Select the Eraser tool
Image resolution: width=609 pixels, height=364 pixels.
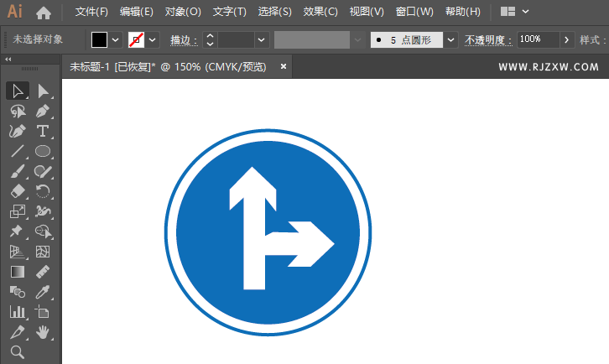click(17, 191)
